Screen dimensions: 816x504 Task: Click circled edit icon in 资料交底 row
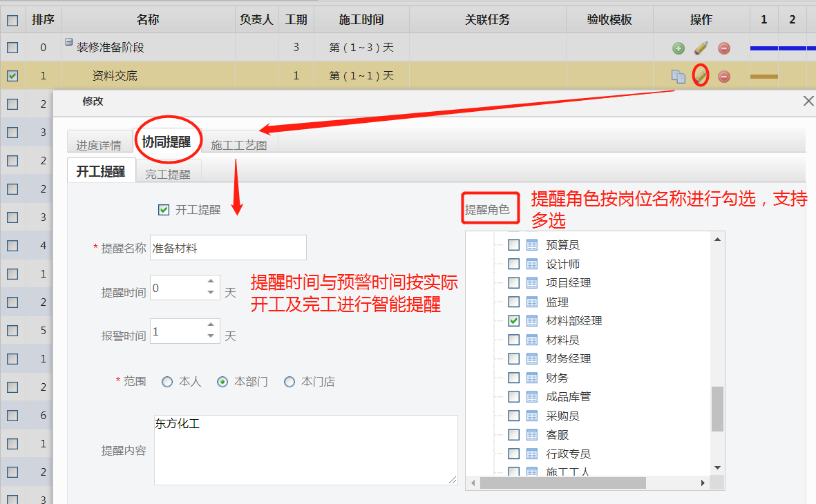pos(701,75)
